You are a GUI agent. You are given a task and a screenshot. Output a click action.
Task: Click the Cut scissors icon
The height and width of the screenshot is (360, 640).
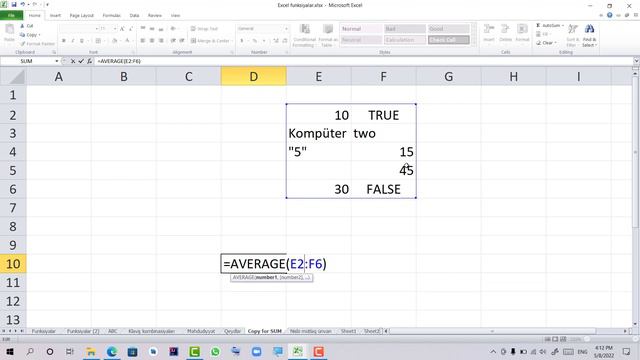22,26
